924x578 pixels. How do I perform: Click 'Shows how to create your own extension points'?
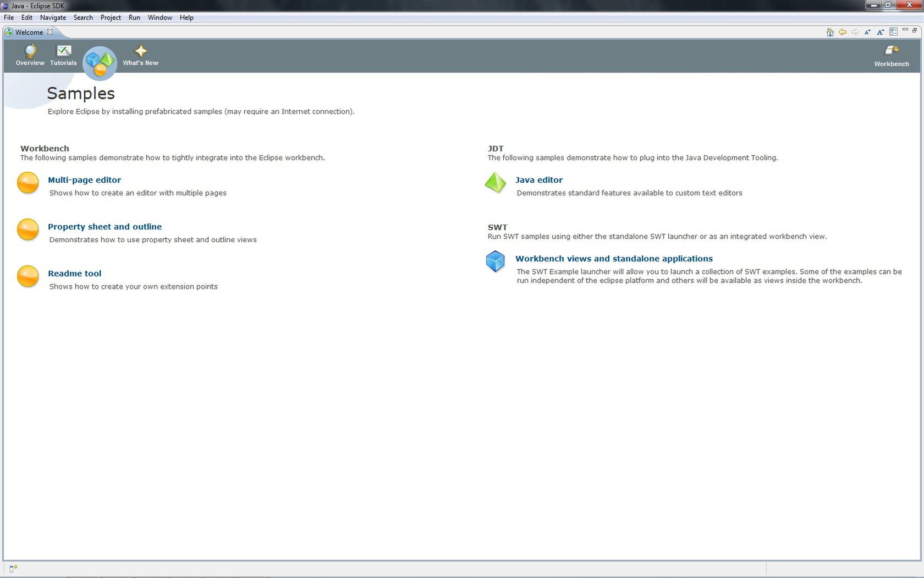pyautogui.click(x=134, y=287)
